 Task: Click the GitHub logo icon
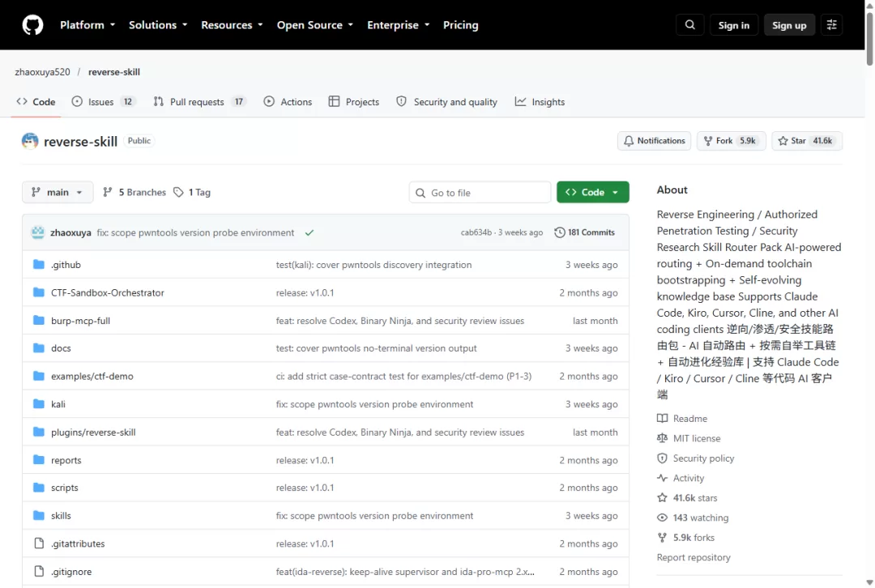pos(32,25)
